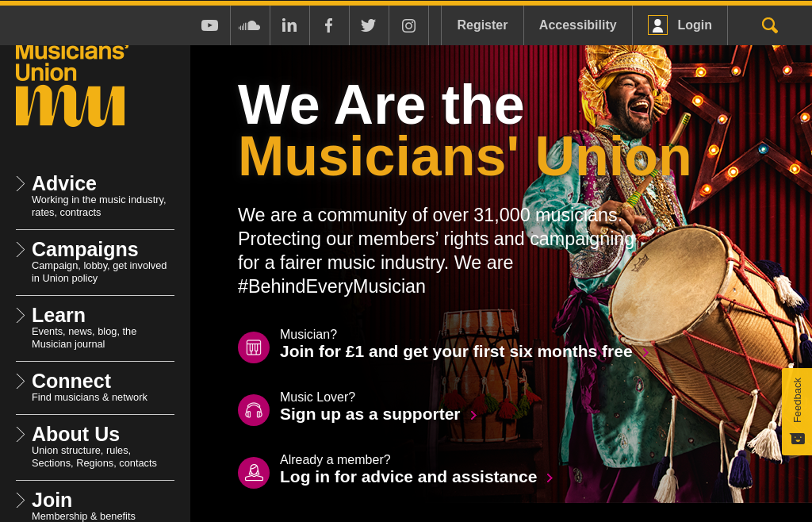Image resolution: width=812 pixels, height=522 pixels.
Task: Open the Advice menu item
Action: pyautogui.click(x=63, y=183)
